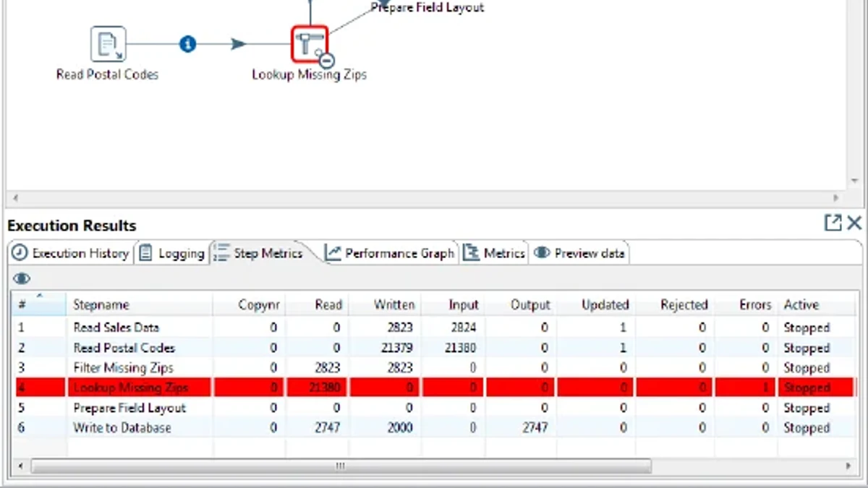Select the Prepare Field Layout table row
868x488 pixels.
tap(433, 408)
